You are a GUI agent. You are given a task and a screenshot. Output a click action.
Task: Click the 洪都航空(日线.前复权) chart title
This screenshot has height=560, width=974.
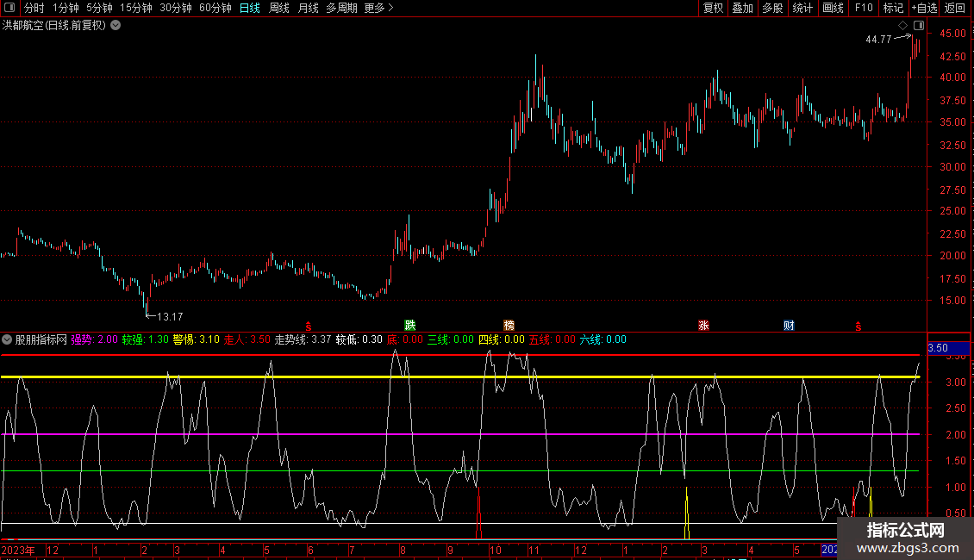(x=54, y=26)
